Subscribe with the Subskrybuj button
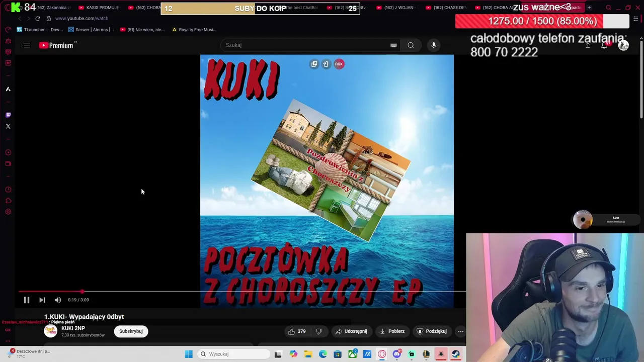 [x=131, y=331]
